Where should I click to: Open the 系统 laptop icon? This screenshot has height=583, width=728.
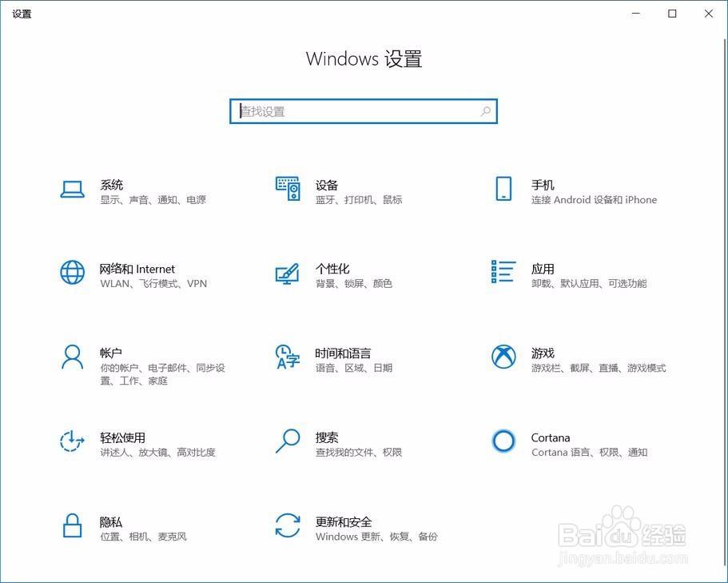[x=73, y=190]
